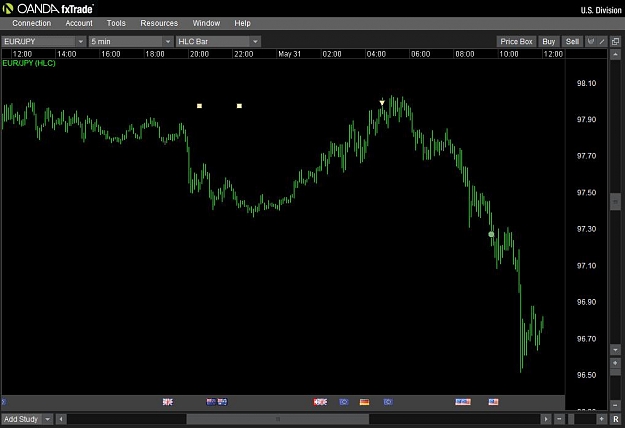Select the draw line tool icon
The width and height of the screenshot is (625, 428).
[x=602, y=41]
